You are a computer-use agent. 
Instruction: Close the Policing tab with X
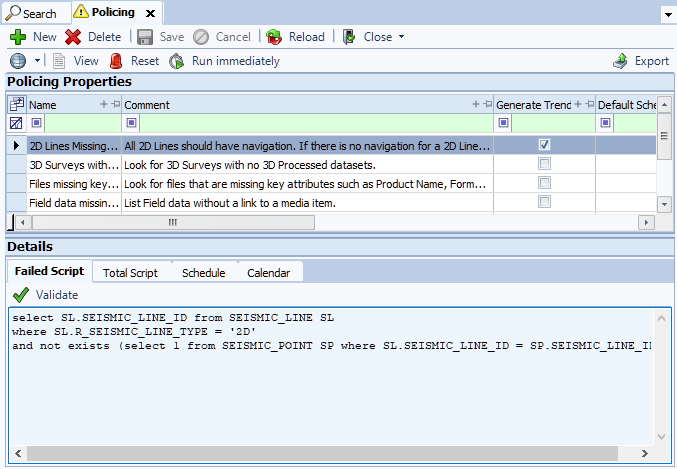tap(150, 14)
